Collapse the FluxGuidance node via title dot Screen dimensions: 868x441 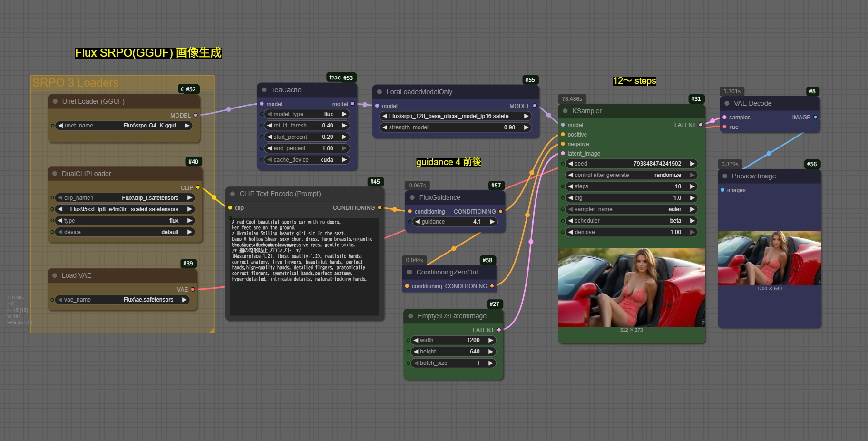(412, 197)
